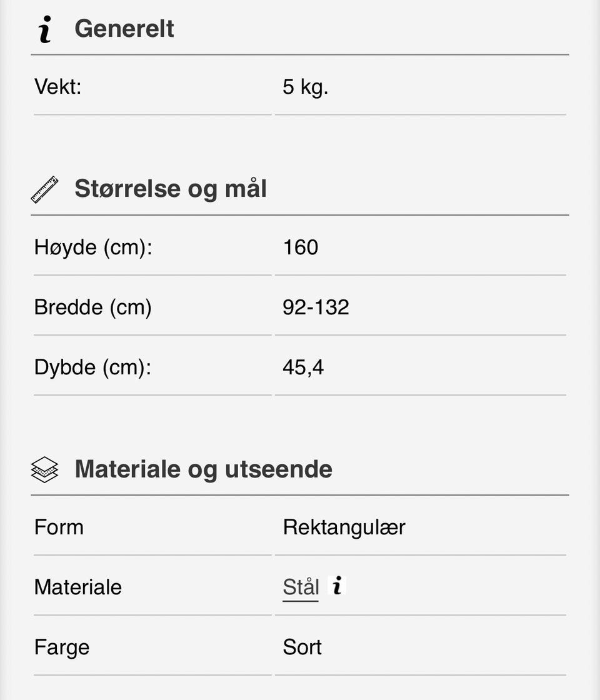Select the width value 92-132
600x700 pixels.
tap(316, 307)
